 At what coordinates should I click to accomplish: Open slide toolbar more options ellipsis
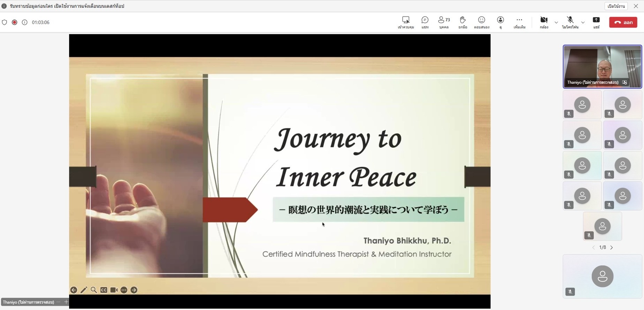(124, 290)
